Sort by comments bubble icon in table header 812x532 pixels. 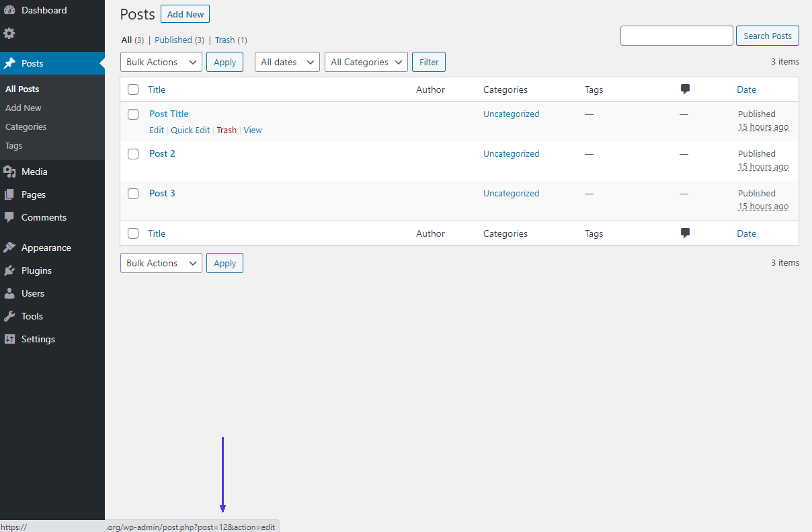(685, 89)
